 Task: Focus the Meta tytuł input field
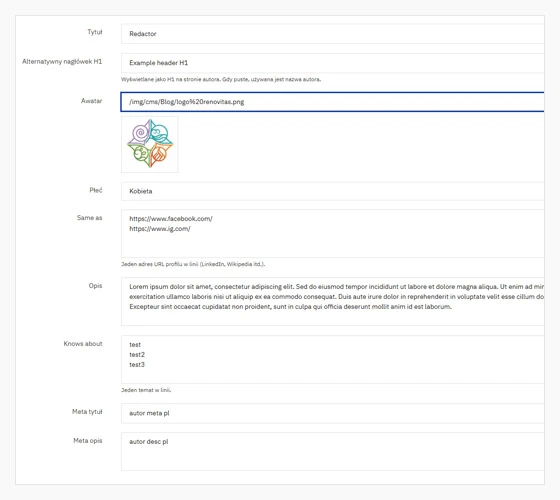pyautogui.click(x=332, y=414)
